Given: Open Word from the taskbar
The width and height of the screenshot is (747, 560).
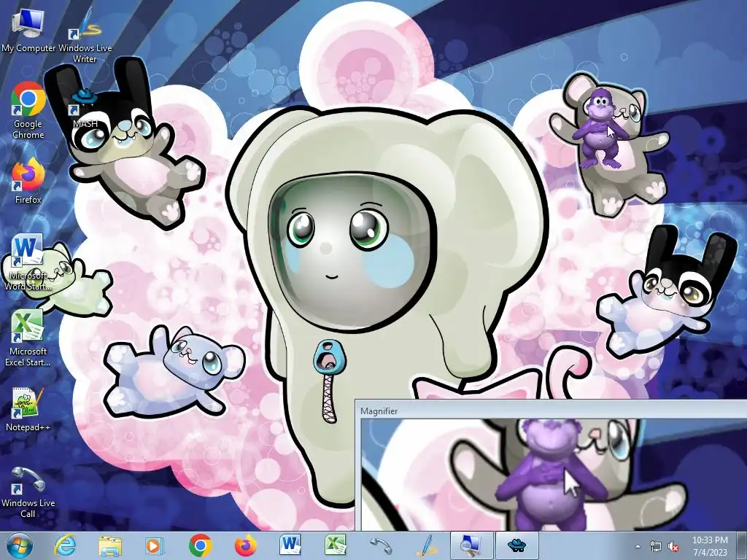Looking at the screenshot, I should pyautogui.click(x=290, y=545).
